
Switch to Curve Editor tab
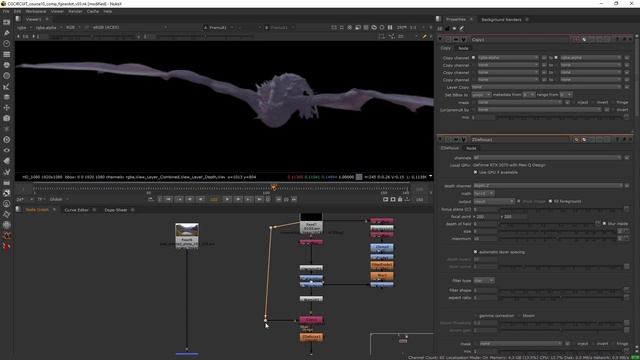(x=76, y=210)
